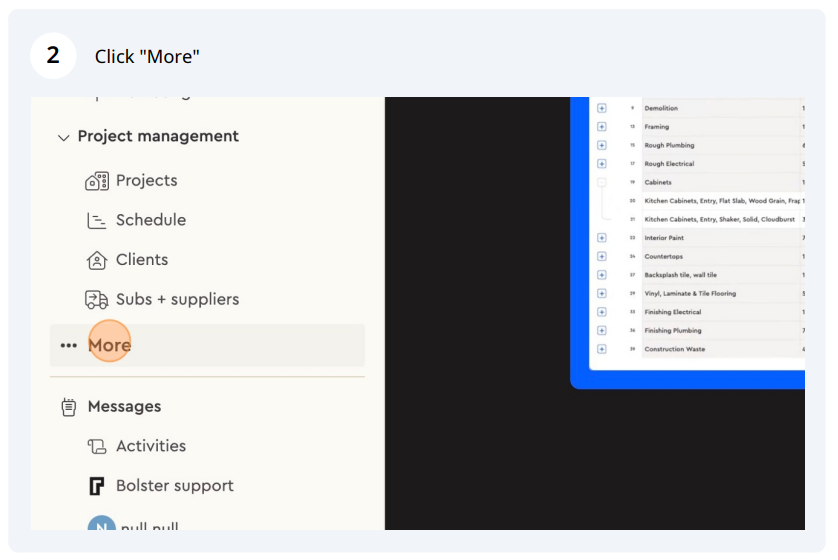Select the Construction Waste item name
The width and height of the screenshot is (838, 560).
(x=674, y=349)
